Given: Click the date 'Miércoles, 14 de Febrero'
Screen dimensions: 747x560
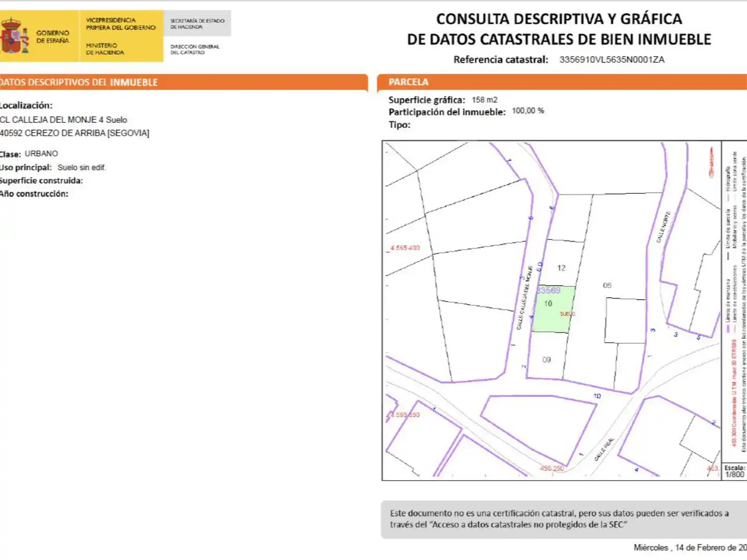Looking at the screenshot, I should pyautogui.click(x=690, y=548).
